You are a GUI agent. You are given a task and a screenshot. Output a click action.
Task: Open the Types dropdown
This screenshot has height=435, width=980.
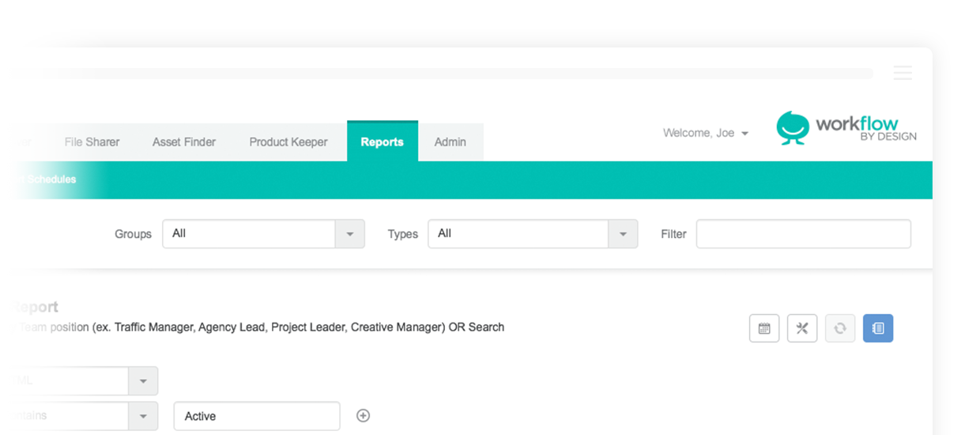pos(533,234)
